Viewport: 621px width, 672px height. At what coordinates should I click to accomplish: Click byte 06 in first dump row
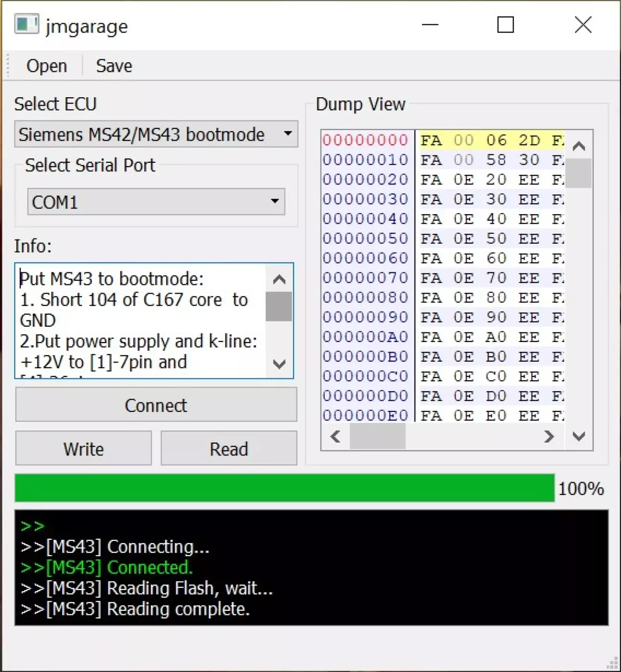(496, 140)
